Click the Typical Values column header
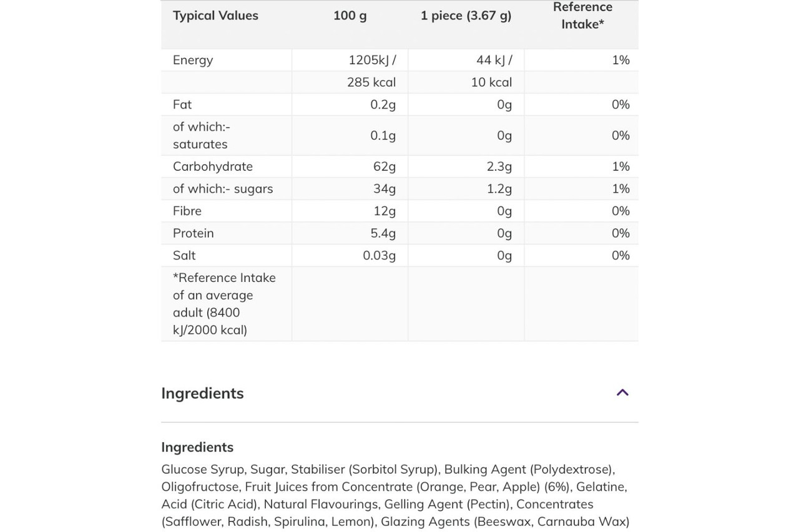 click(x=215, y=16)
